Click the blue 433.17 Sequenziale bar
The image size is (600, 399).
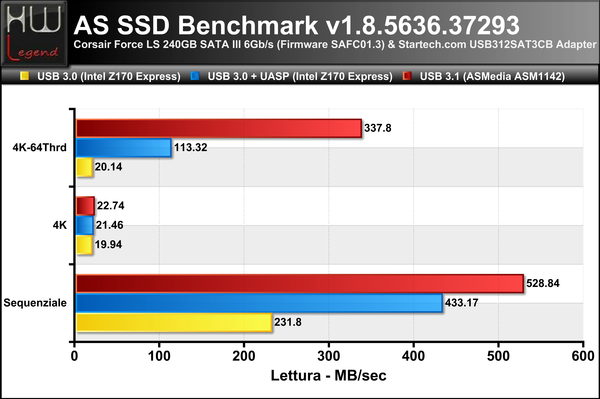259,303
